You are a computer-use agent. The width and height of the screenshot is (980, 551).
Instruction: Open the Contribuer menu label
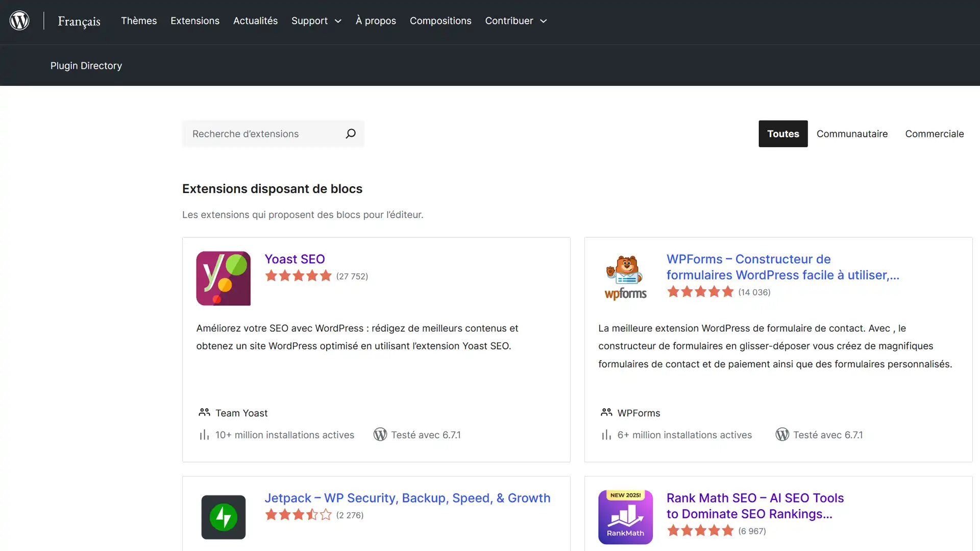coord(509,20)
